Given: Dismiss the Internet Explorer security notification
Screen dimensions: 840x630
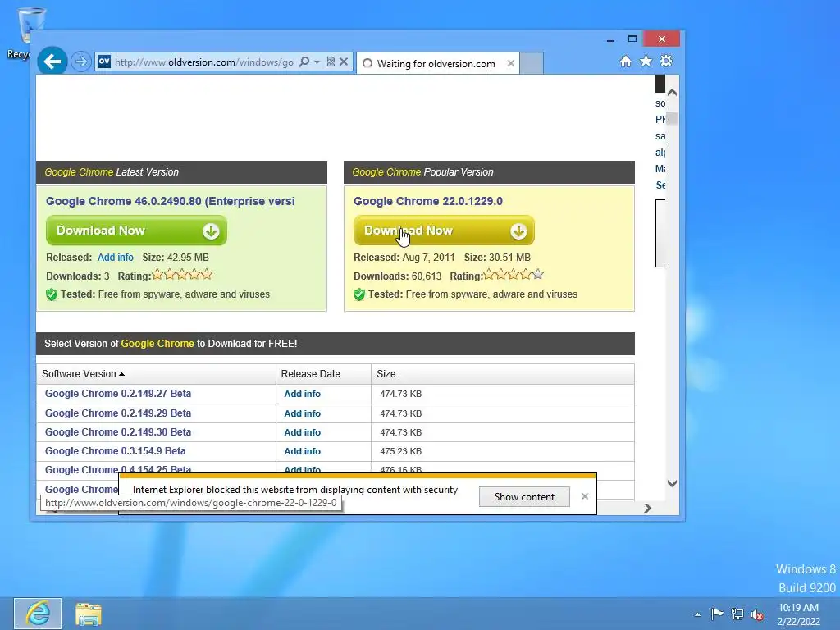Looking at the screenshot, I should coord(584,496).
